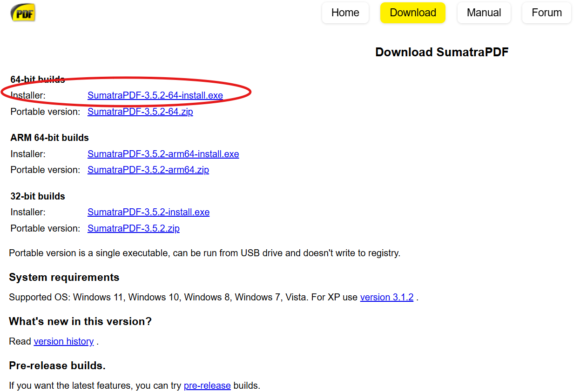The height and width of the screenshot is (392, 580).
Task: Follow the pre-release builds link
Action: click(207, 386)
